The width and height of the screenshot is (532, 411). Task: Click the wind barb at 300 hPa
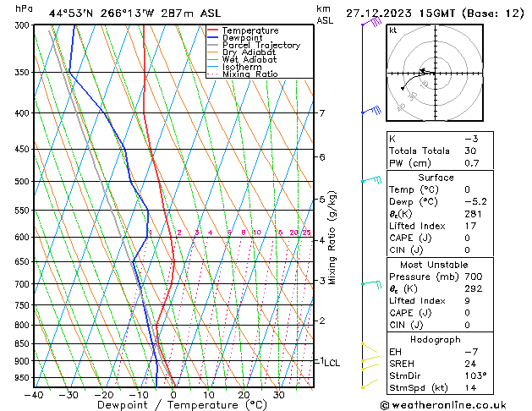(x=370, y=24)
